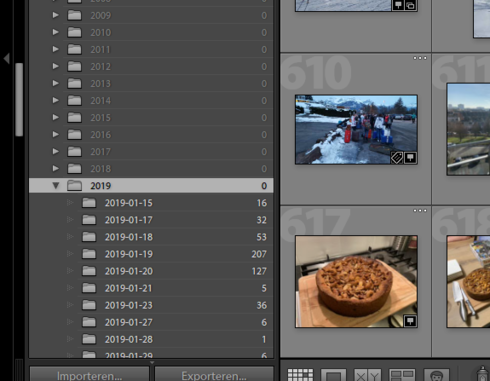Screen dimensions: 490x381
Task: Click the left panel vertical scrollbar
Action: coord(19,99)
